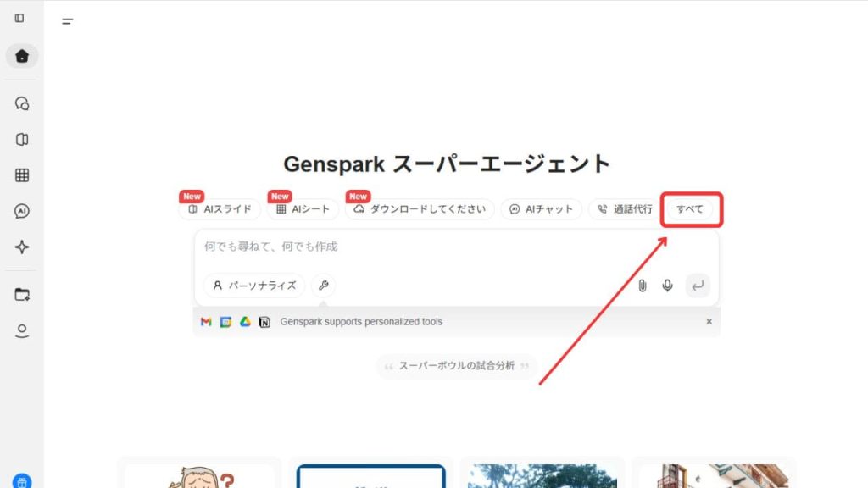Open the パーソナライズ button

(x=254, y=286)
